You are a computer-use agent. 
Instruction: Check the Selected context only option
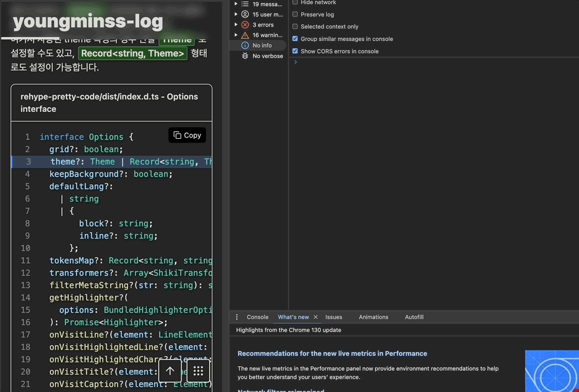point(295,26)
